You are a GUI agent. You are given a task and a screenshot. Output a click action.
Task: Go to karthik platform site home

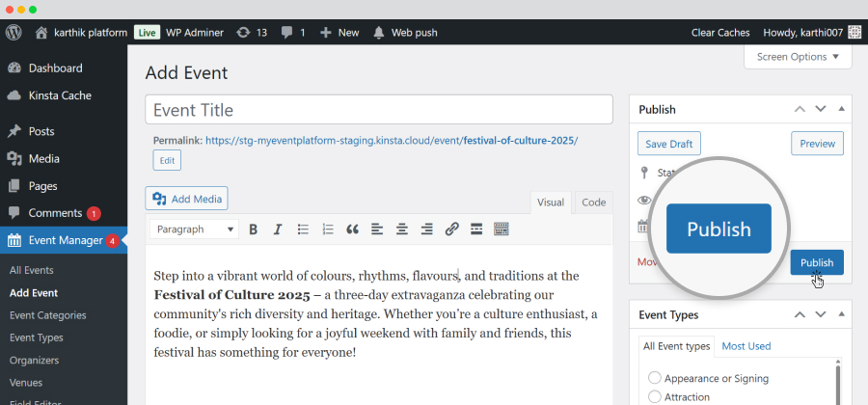point(81,33)
